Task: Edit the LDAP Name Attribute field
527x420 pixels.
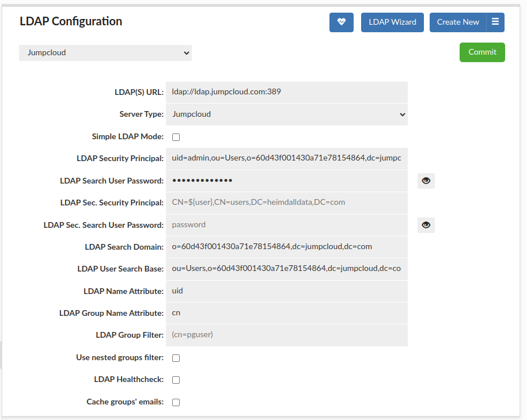Action: (286, 291)
